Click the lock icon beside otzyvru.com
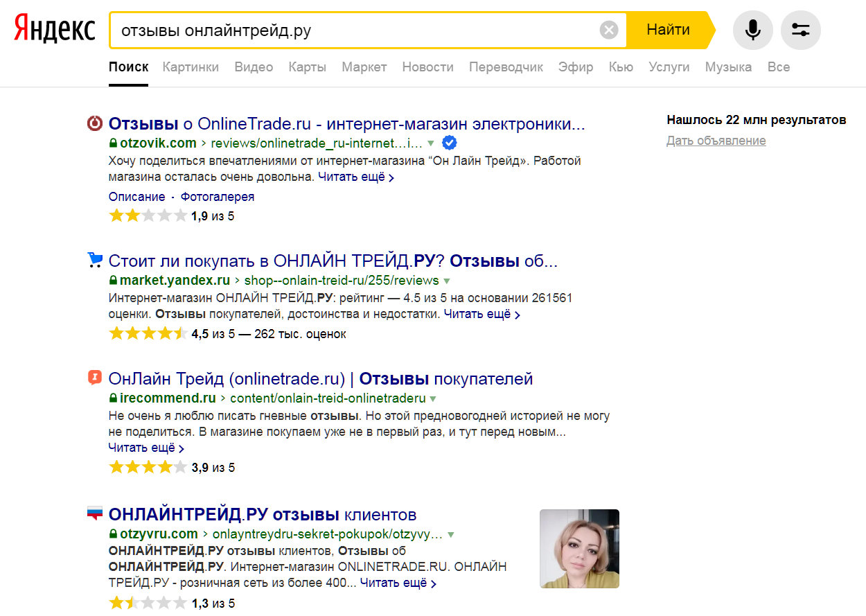 [x=113, y=534]
